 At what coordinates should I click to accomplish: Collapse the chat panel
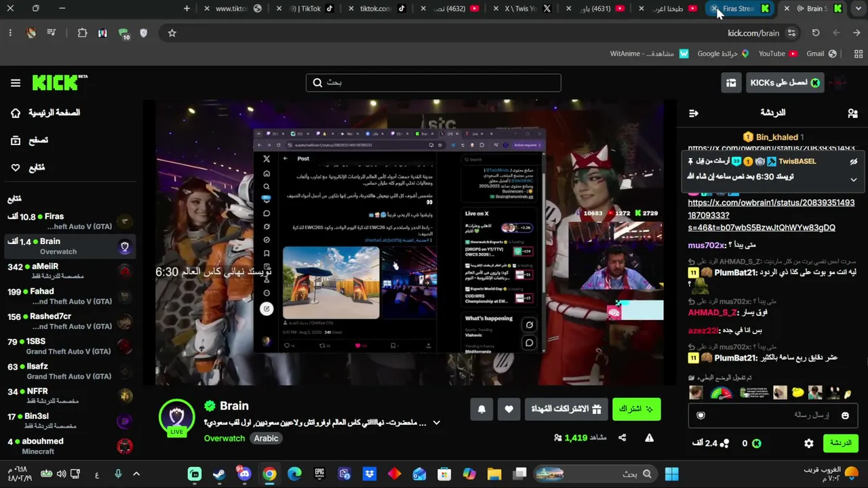click(693, 113)
